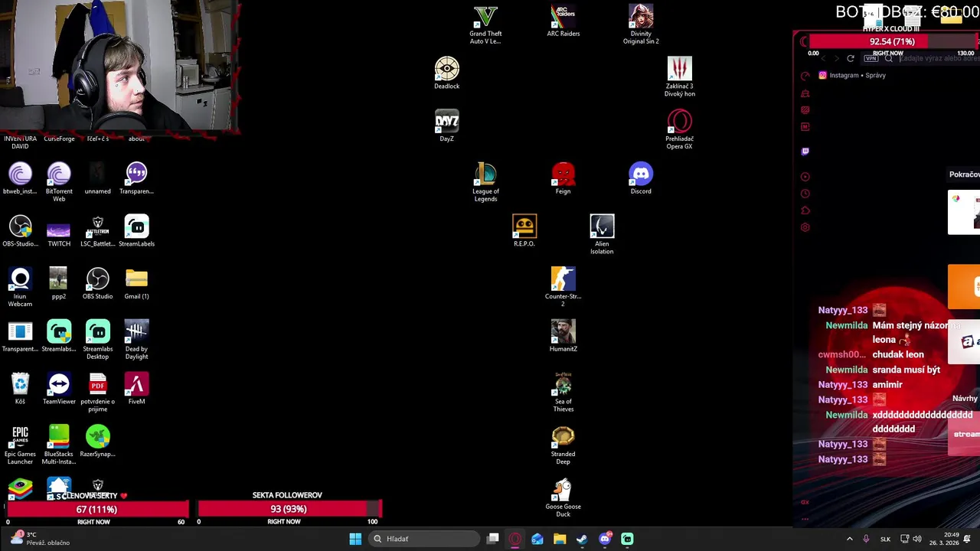This screenshot has height=551, width=980.
Task: Select the Divinity Original Sin 2 icon
Action: point(641,24)
